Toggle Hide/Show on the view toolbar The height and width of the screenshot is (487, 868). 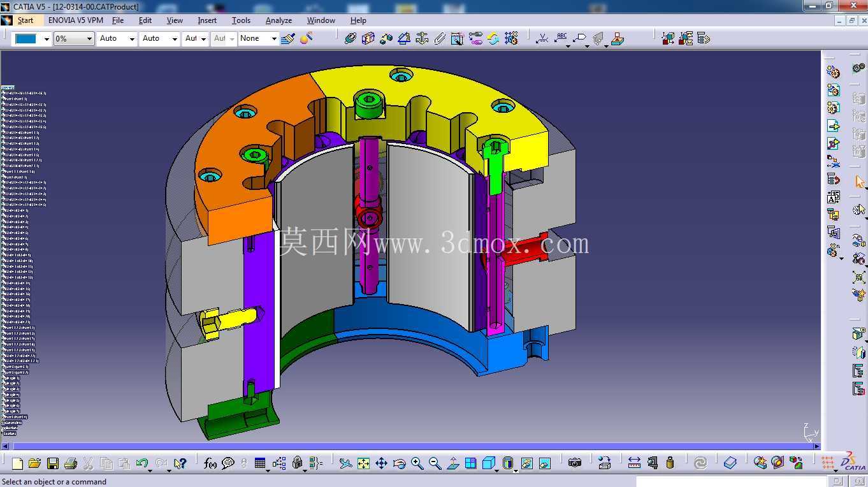tap(526, 463)
